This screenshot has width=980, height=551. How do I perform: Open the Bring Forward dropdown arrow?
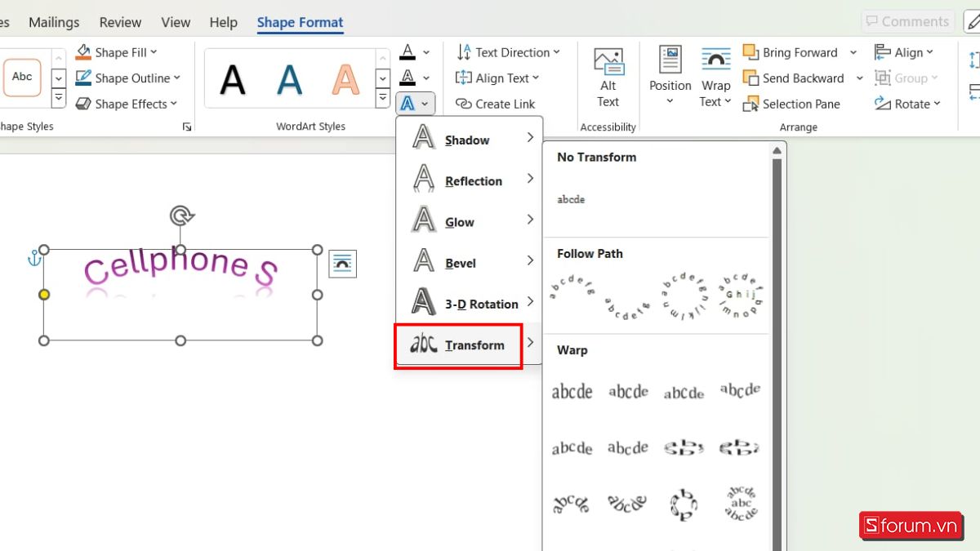click(x=853, y=52)
